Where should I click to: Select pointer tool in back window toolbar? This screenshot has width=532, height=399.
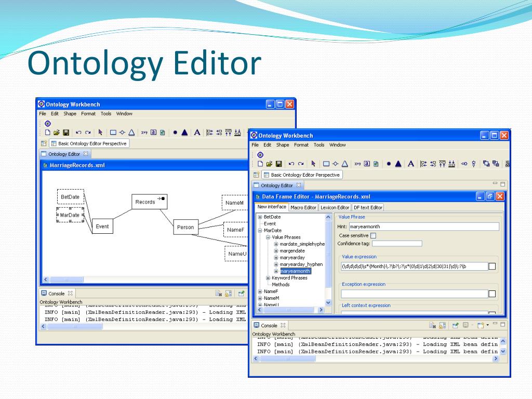(x=100, y=132)
